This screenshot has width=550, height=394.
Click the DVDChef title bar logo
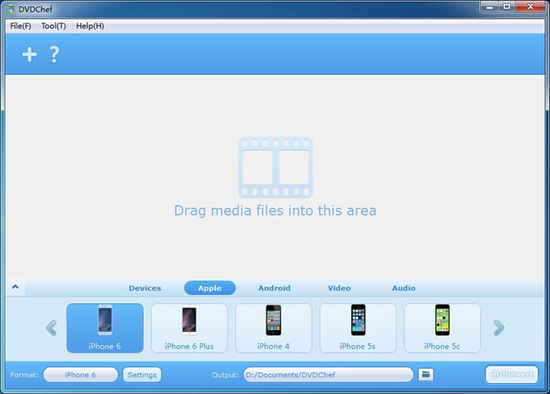coord(11,9)
